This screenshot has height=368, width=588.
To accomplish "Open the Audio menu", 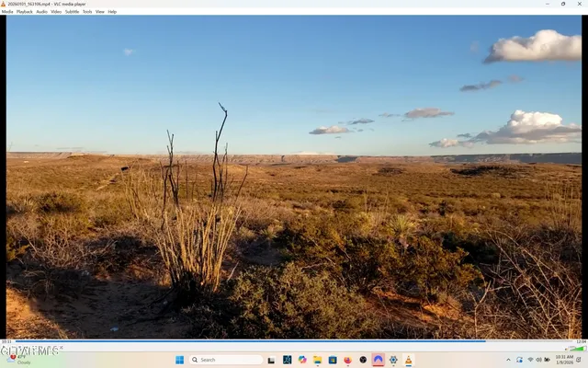I will click(x=41, y=12).
